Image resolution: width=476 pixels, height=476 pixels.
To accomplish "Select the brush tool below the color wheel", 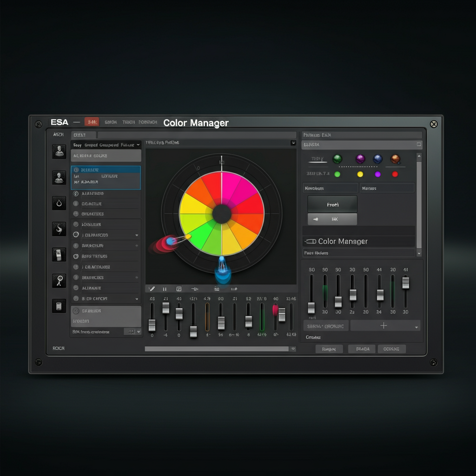I will pyautogui.click(x=152, y=289).
